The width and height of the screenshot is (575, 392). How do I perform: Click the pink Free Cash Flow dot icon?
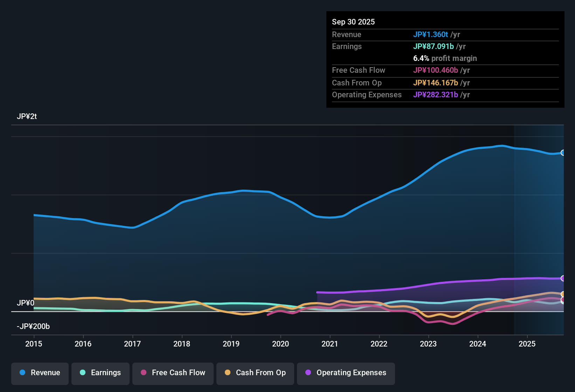(143, 373)
